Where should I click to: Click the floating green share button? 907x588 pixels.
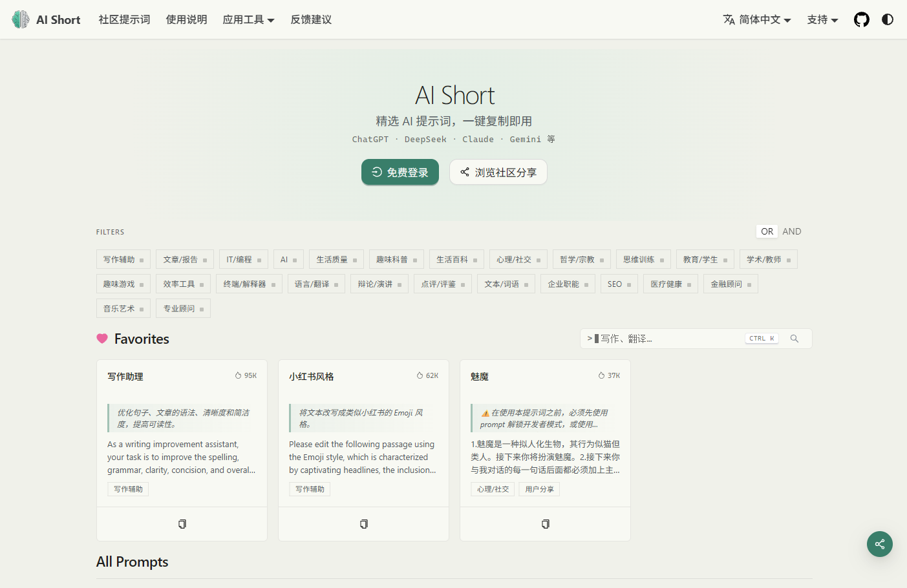click(x=880, y=544)
